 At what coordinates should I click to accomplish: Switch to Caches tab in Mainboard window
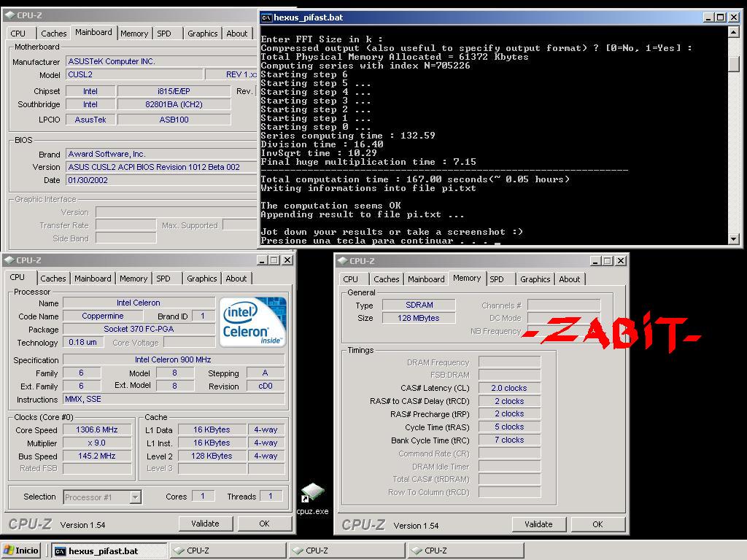click(x=53, y=34)
